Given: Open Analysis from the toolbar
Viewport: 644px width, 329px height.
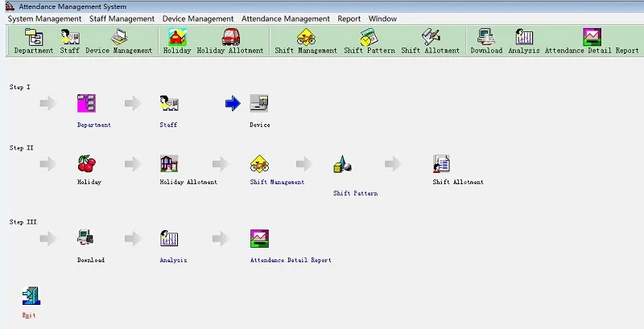Looking at the screenshot, I should pos(524,40).
